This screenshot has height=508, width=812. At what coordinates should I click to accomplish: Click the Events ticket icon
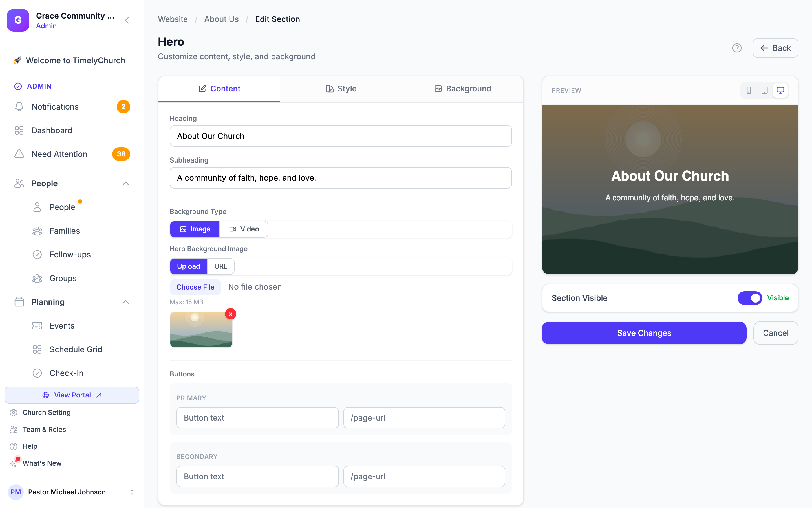click(37, 326)
